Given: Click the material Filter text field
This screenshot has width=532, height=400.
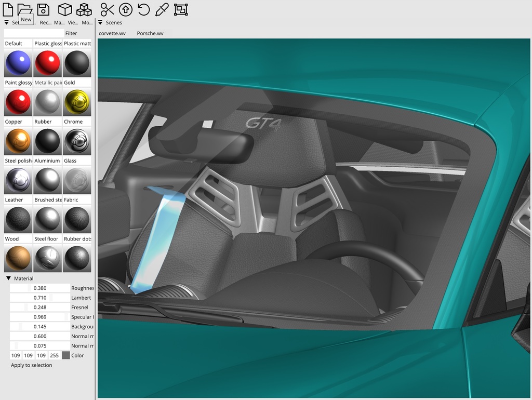Looking at the screenshot, I should point(34,33).
